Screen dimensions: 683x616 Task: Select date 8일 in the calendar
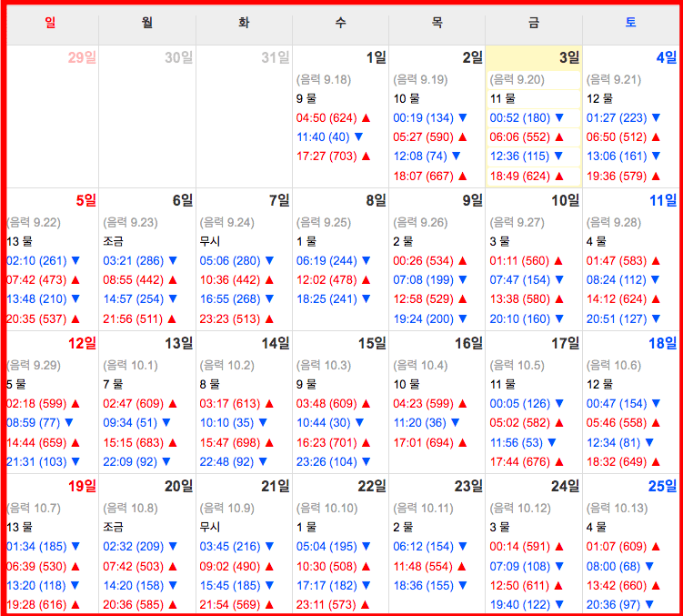(376, 200)
